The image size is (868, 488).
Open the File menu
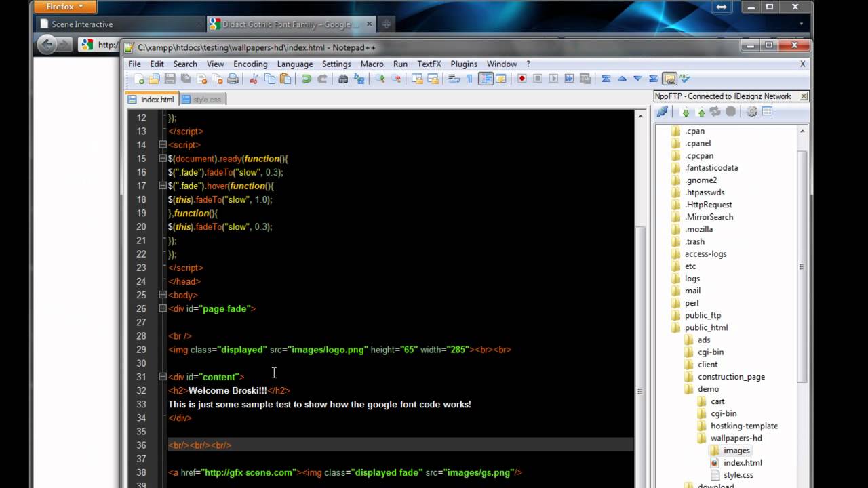point(135,64)
